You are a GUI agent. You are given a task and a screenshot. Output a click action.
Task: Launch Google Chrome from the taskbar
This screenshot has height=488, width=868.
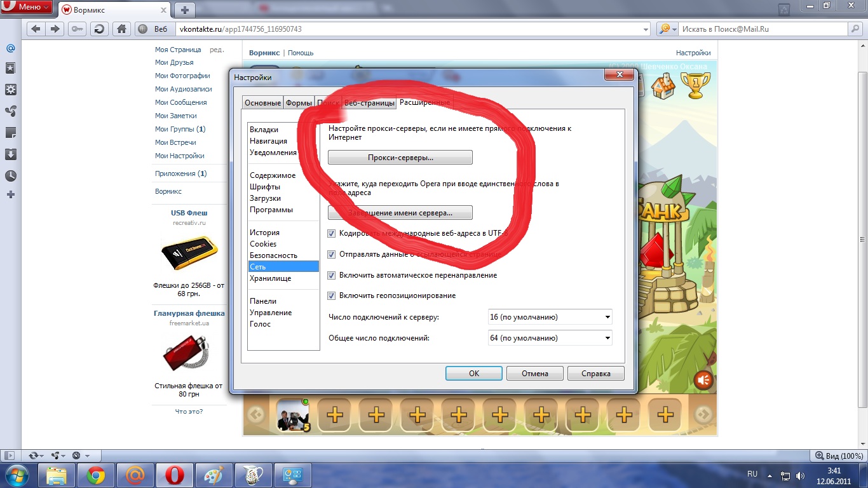96,475
